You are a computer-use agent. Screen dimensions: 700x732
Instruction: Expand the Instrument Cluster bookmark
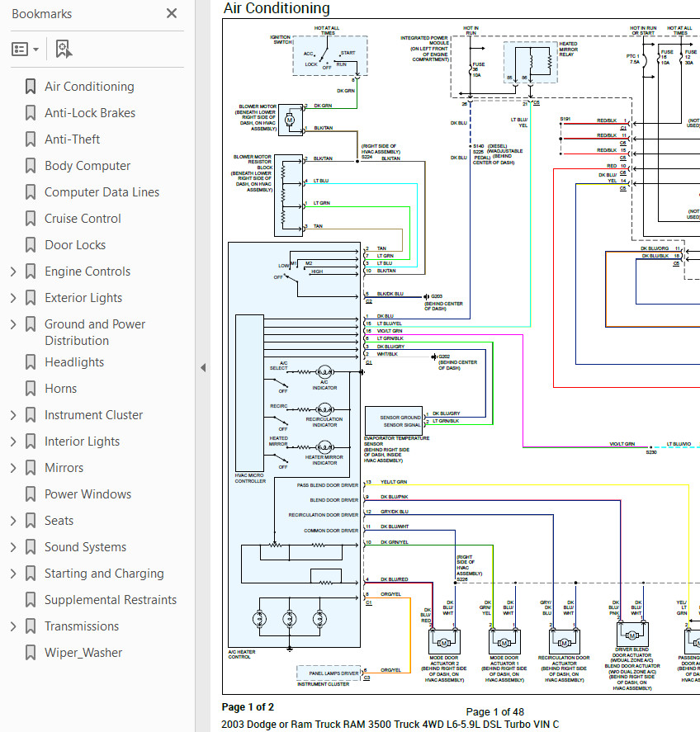(13, 415)
